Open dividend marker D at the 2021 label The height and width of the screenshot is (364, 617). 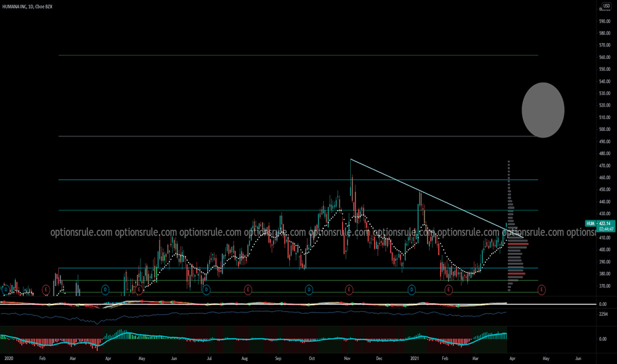(412, 290)
